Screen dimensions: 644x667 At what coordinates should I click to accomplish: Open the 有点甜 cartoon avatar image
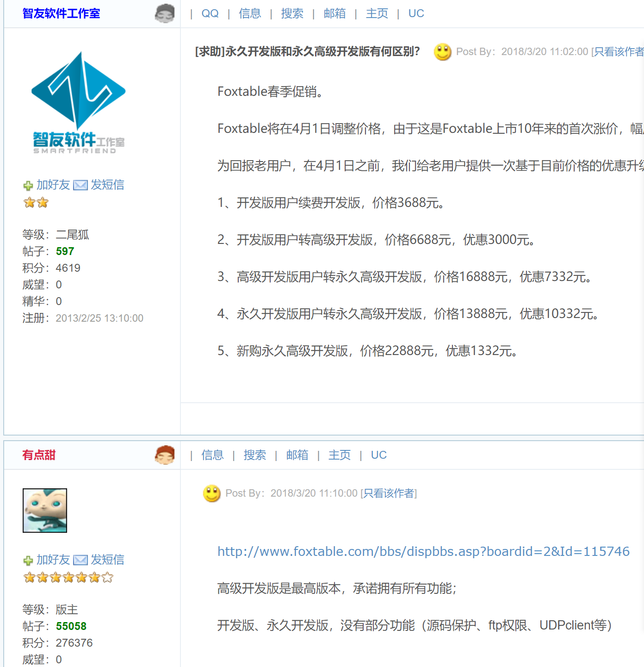[x=45, y=511]
